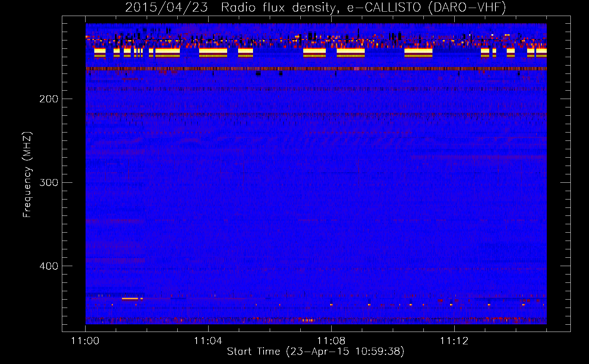
Task: Click the 11:04 time tick label
Action: 208,341
